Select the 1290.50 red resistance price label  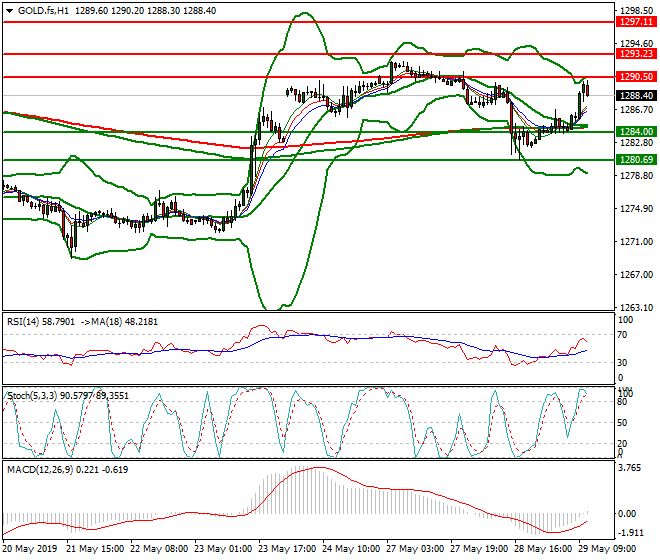pyautogui.click(x=637, y=77)
